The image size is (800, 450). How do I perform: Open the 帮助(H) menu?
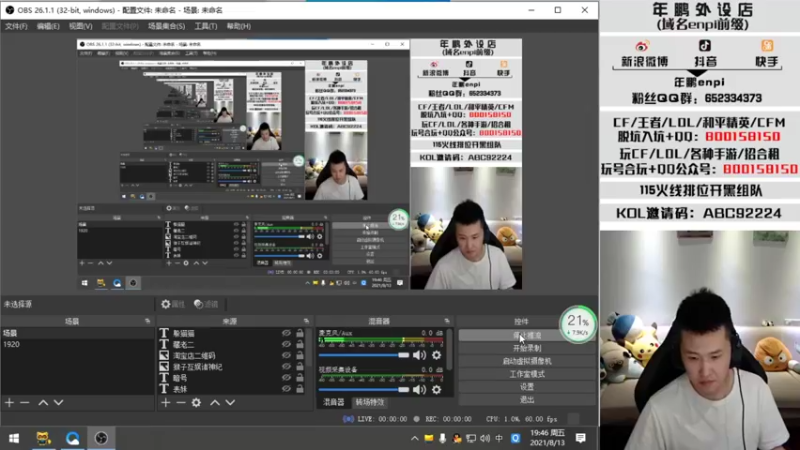click(238, 26)
